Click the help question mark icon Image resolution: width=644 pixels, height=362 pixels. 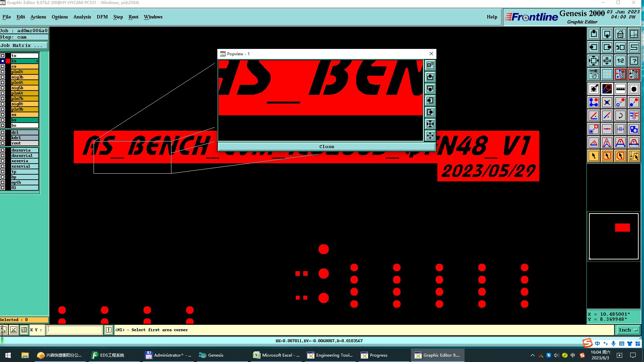tap(634, 61)
